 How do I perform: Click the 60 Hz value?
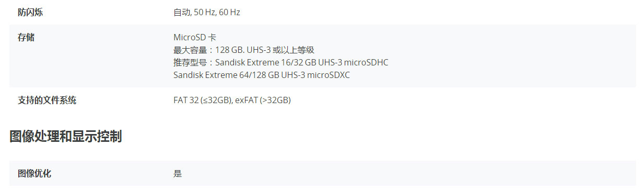coord(229,12)
